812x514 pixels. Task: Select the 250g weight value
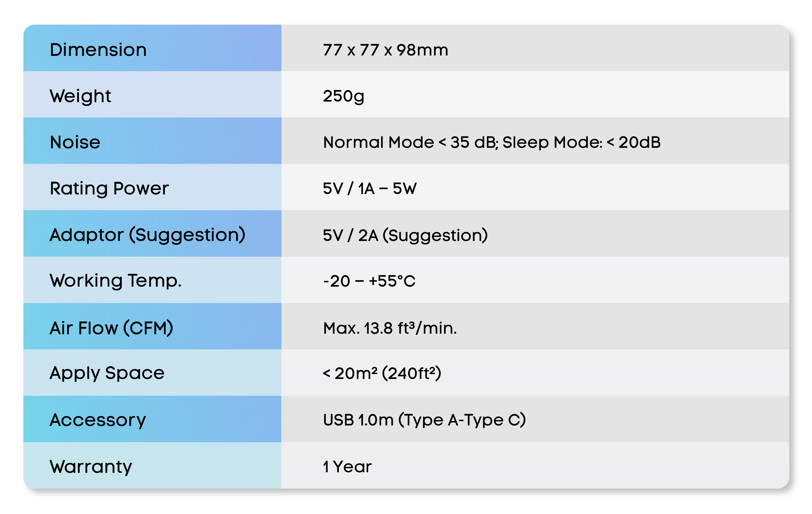click(x=344, y=96)
